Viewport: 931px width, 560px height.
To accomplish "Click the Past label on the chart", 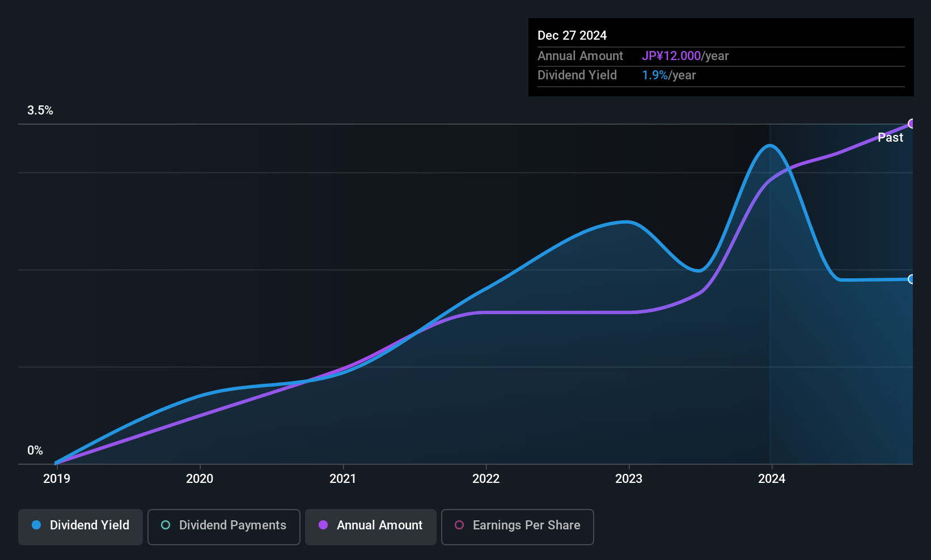I will click(890, 138).
